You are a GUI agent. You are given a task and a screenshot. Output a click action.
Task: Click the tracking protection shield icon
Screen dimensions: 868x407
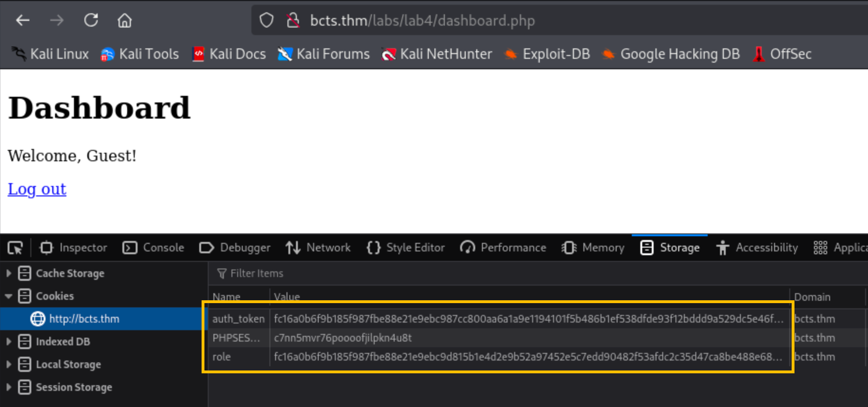267,20
